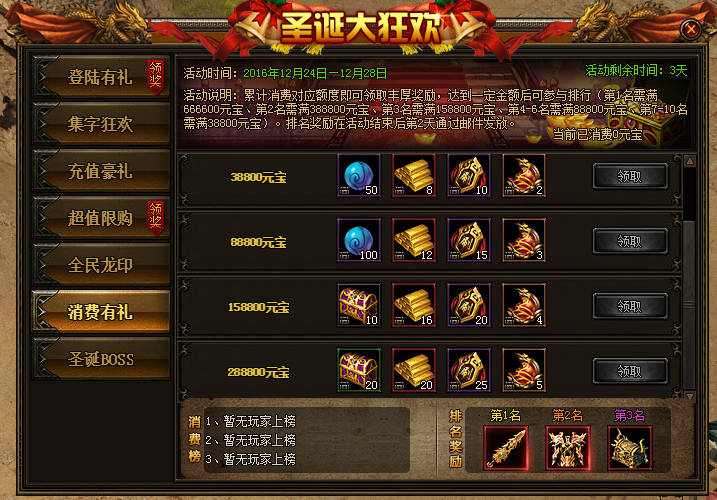Select the gold bars icon in 88800元宝 row

414,241
